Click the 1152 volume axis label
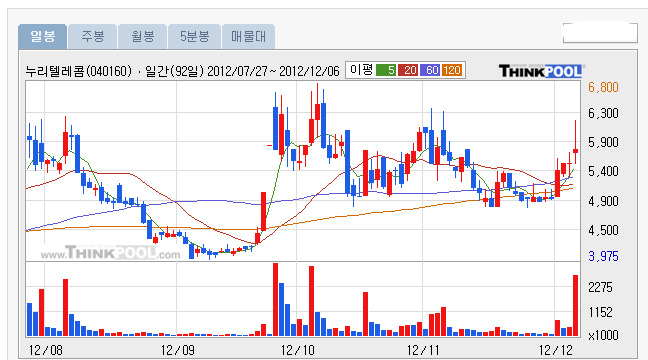The width and height of the screenshot is (648, 360). pos(600,312)
